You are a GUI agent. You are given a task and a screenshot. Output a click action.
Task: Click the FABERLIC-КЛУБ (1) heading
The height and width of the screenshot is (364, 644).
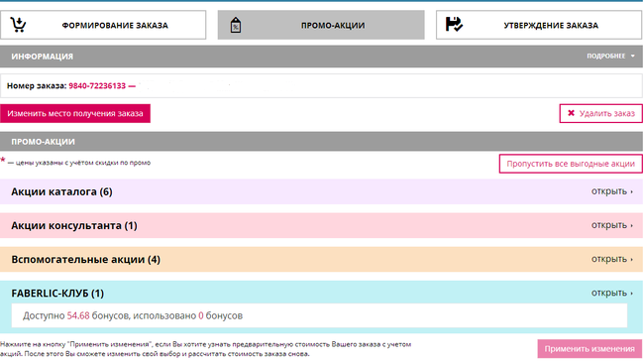(x=57, y=294)
